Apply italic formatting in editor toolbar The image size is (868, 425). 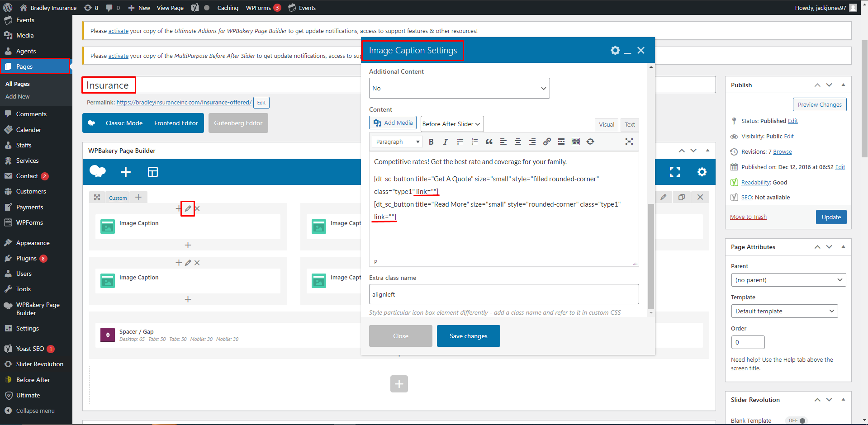coord(446,142)
